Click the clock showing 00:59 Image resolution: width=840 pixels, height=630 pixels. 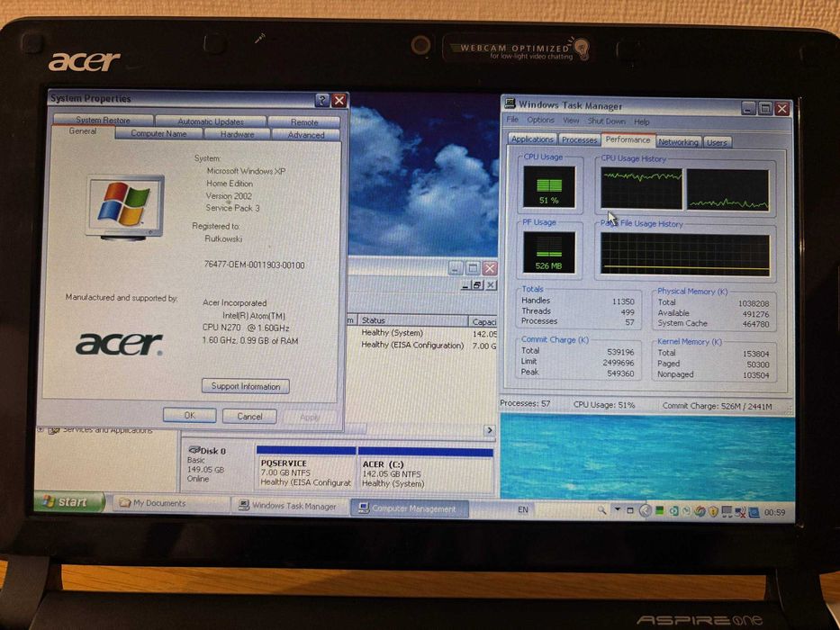pyautogui.click(x=774, y=513)
